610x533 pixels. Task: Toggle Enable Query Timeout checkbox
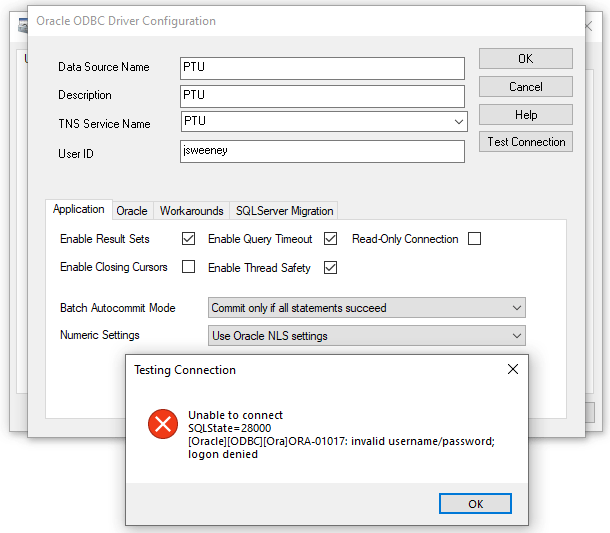[330, 238]
